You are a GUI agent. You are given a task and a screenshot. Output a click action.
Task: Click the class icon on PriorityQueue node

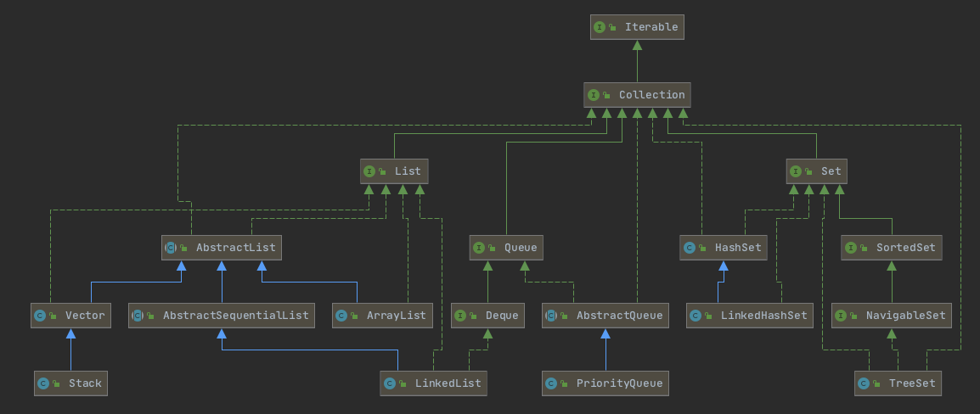551,383
